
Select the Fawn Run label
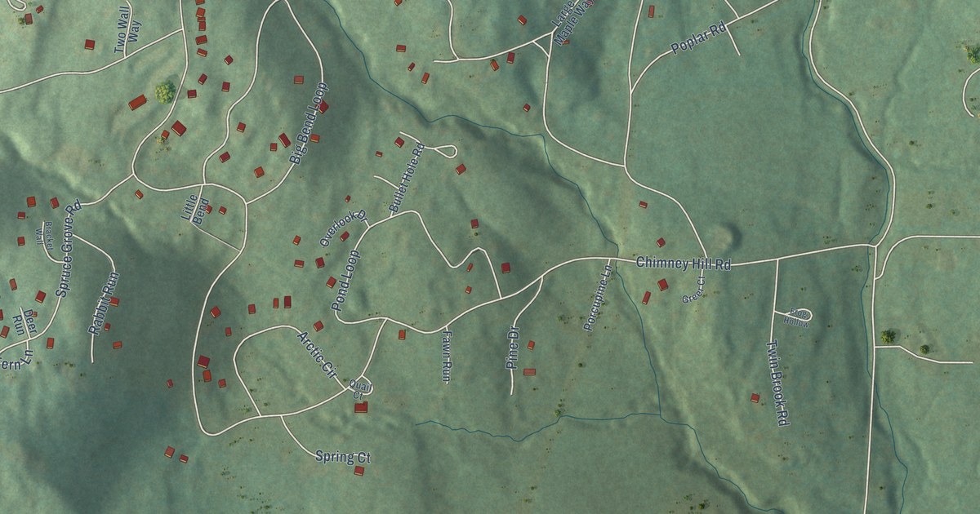pyautogui.click(x=446, y=355)
